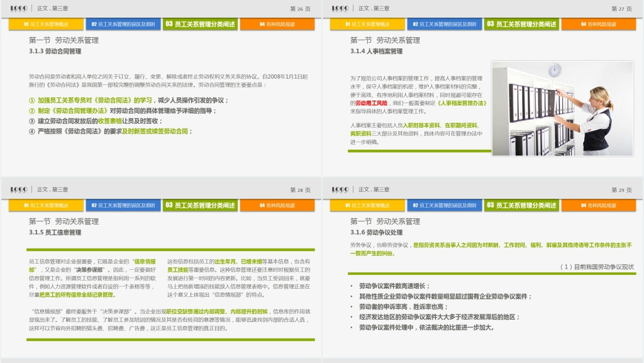The height and width of the screenshot is (363, 644).
Task: Click the wall clock in the archive photo
Action: 554,70
